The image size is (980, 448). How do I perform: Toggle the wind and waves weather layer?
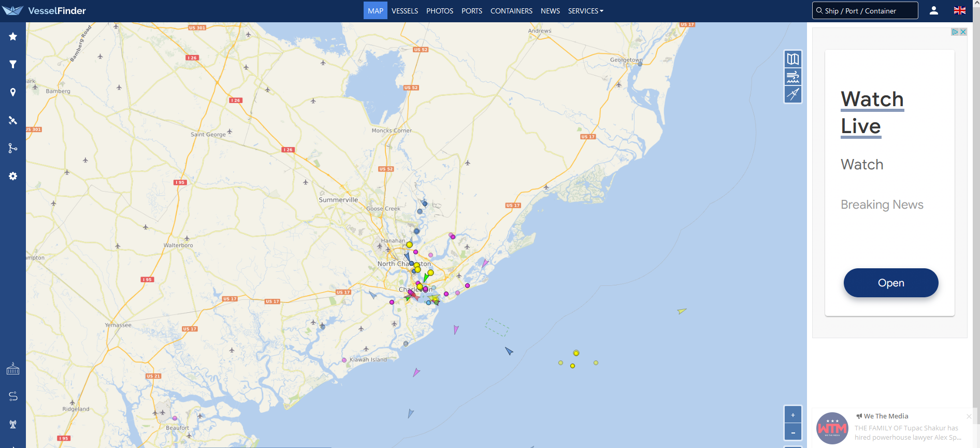[793, 77]
